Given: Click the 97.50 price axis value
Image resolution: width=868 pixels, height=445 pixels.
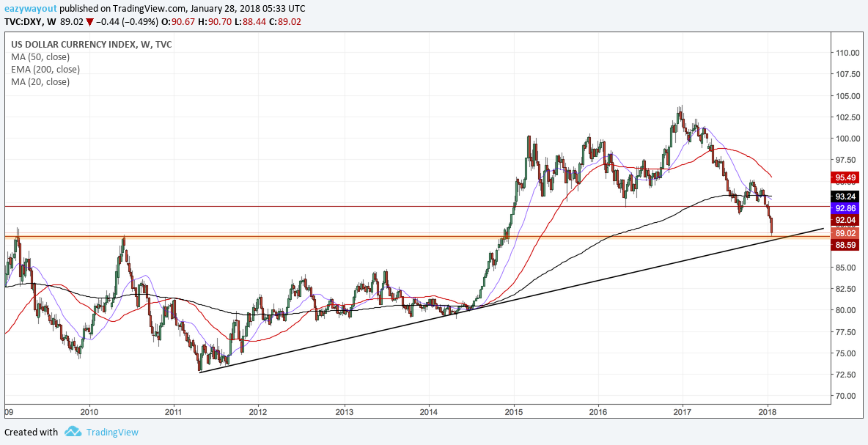Looking at the screenshot, I should pos(847,160).
